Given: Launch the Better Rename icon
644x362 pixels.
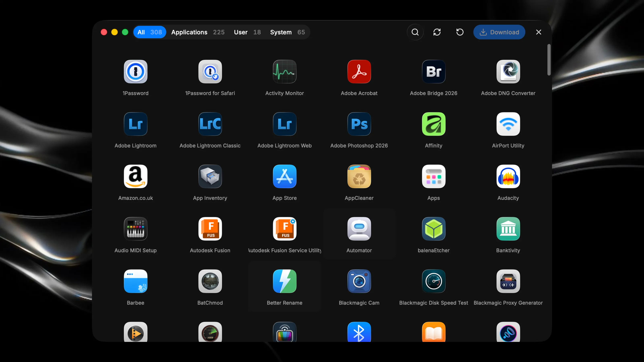Looking at the screenshot, I should [x=285, y=281].
